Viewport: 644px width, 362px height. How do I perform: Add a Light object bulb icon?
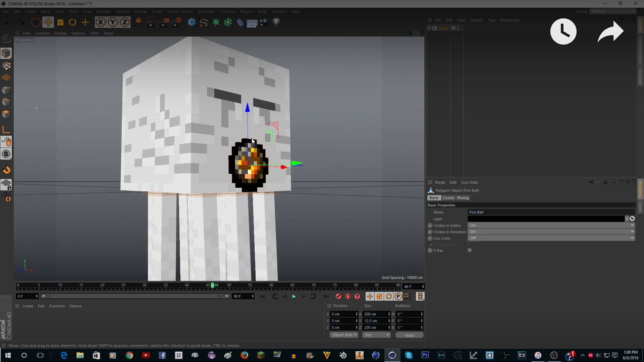point(276,22)
